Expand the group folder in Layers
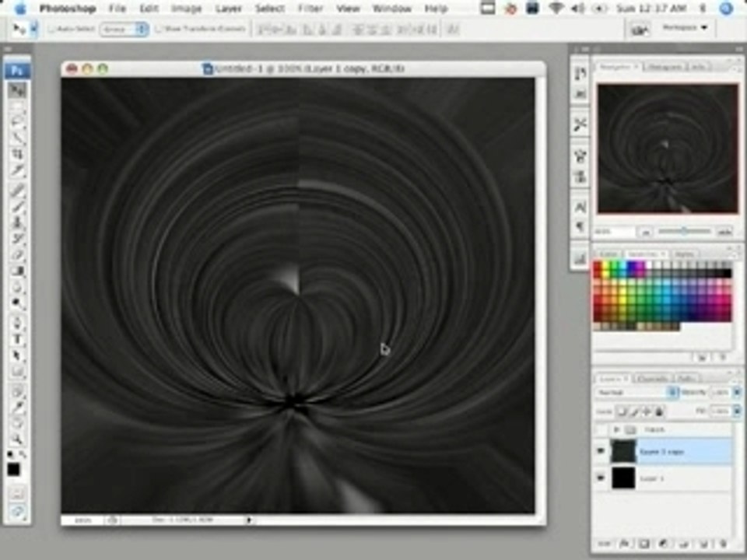Screen dimensions: 747x560 pyautogui.click(x=617, y=429)
